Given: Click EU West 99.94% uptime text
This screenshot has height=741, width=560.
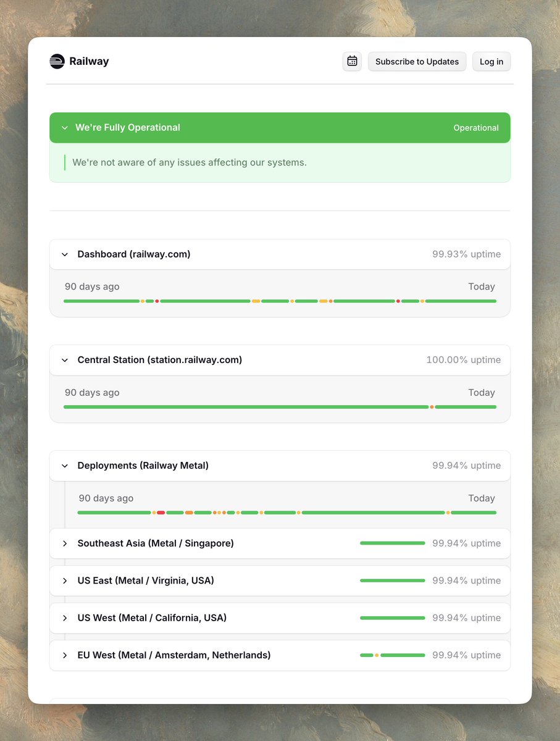Looking at the screenshot, I should tap(466, 655).
